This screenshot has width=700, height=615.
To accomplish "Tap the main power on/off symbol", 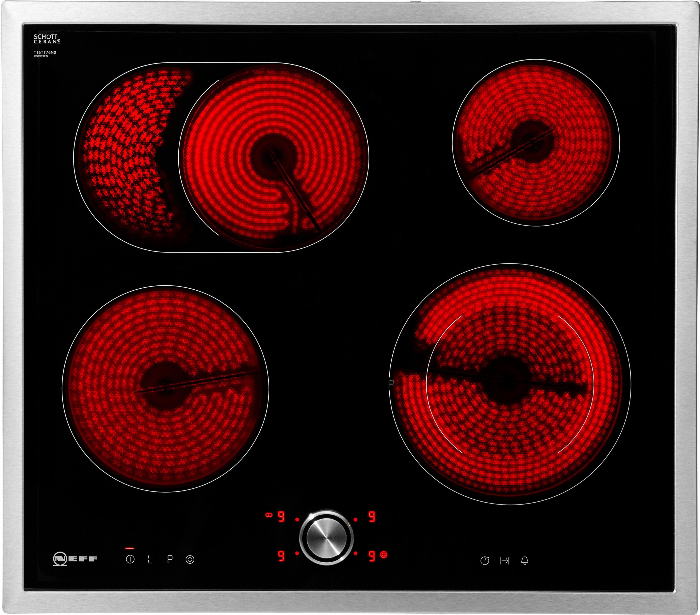I will point(130,559).
